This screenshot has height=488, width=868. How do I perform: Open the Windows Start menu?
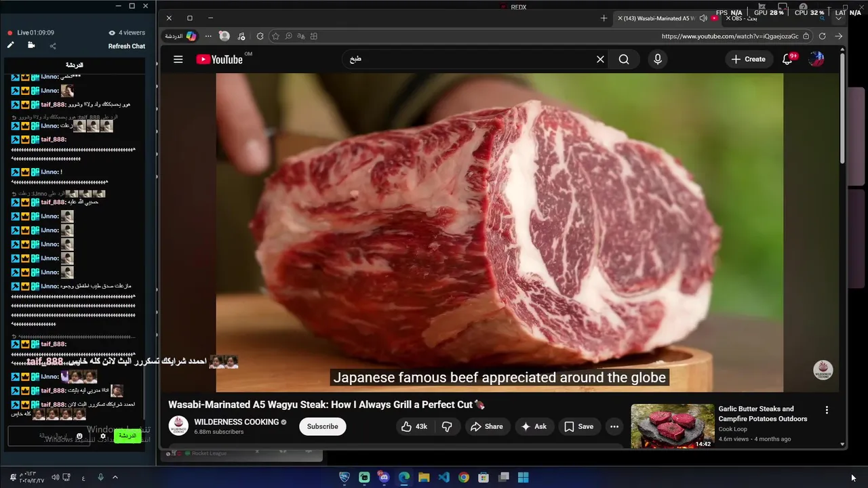click(524, 477)
